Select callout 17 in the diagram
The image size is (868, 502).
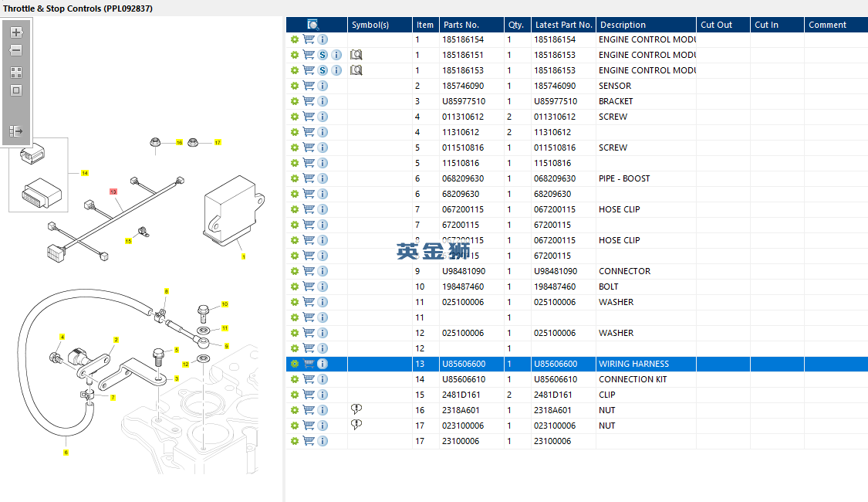pos(218,142)
